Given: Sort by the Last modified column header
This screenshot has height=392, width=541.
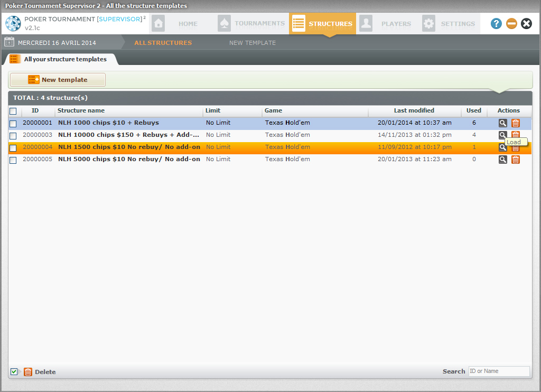Looking at the screenshot, I should click(x=414, y=111).
